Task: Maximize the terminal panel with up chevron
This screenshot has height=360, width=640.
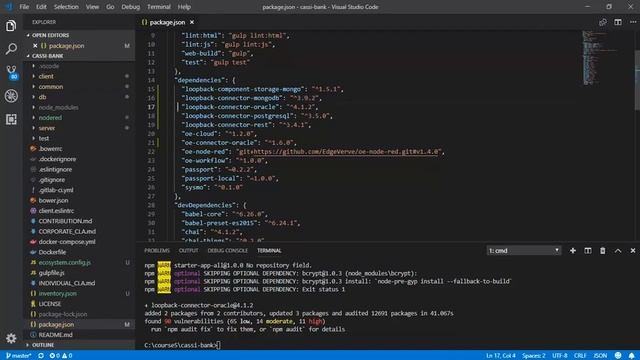Action: click(x=618, y=251)
